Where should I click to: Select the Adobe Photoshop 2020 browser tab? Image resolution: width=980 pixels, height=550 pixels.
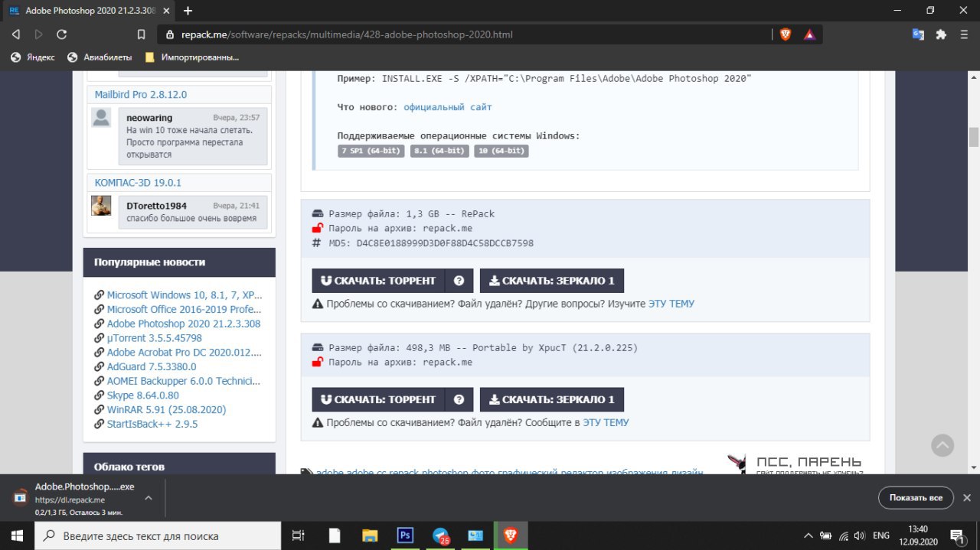(x=89, y=11)
